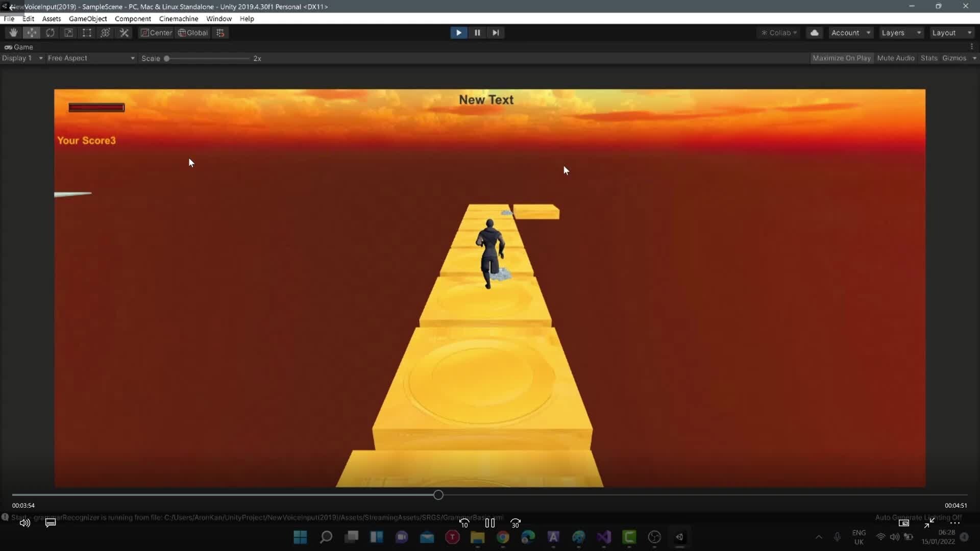Viewport: 980px width, 551px height.
Task: Click the Unity Collab cloud icon
Action: click(814, 32)
